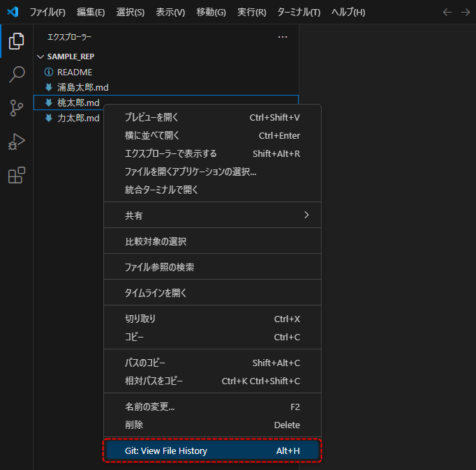
Task: Open the Explorer activity bar icon
Action: [16, 41]
